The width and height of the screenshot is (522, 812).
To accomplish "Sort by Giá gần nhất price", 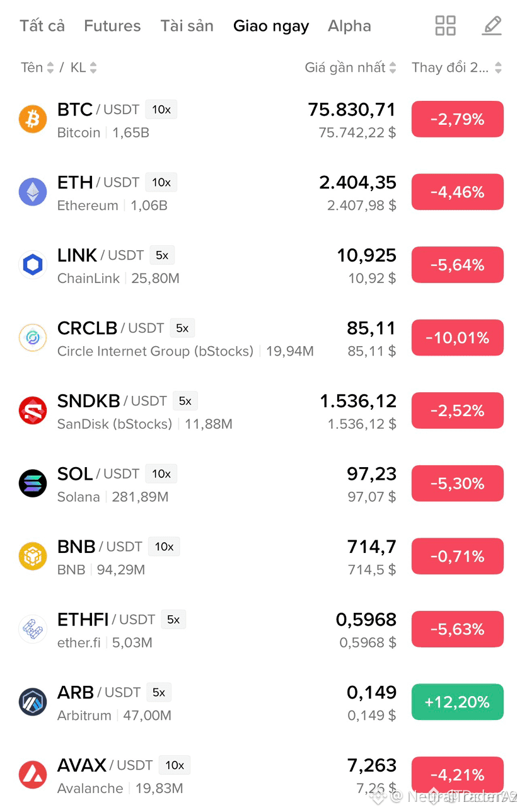I will click(x=351, y=67).
